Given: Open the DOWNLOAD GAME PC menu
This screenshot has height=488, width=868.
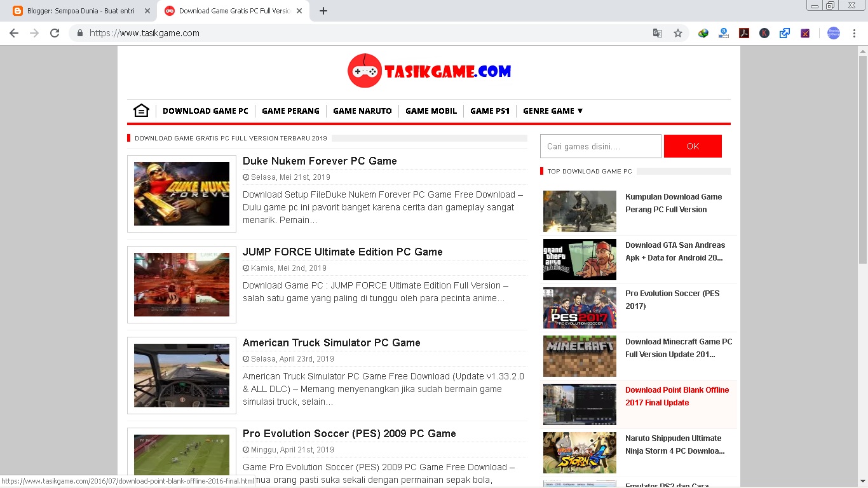Looking at the screenshot, I should tap(205, 111).
